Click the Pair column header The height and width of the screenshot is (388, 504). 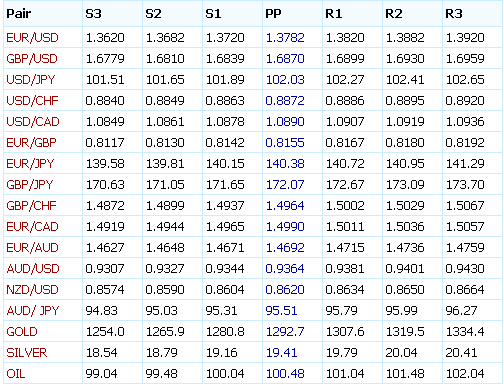(x=19, y=14)
